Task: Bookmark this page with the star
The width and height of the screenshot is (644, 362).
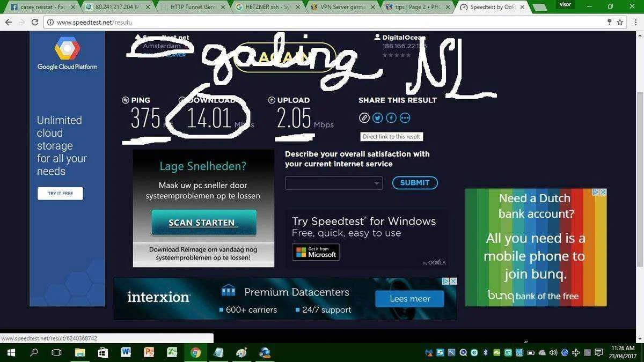Action: coord(620,22)
